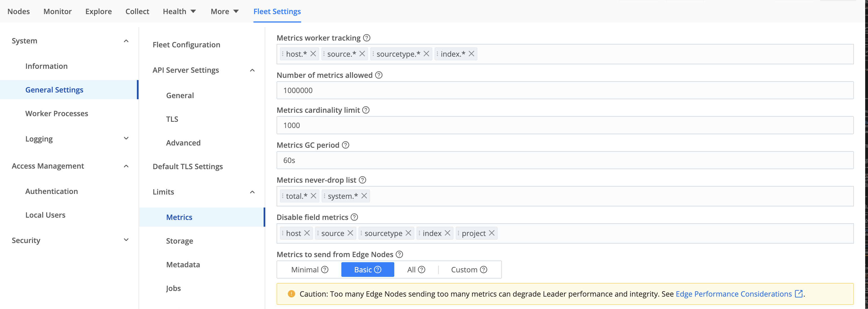Collapse the API Server Settings section
Viewport: 868px width, 309px height.
(x=252, y=70)
